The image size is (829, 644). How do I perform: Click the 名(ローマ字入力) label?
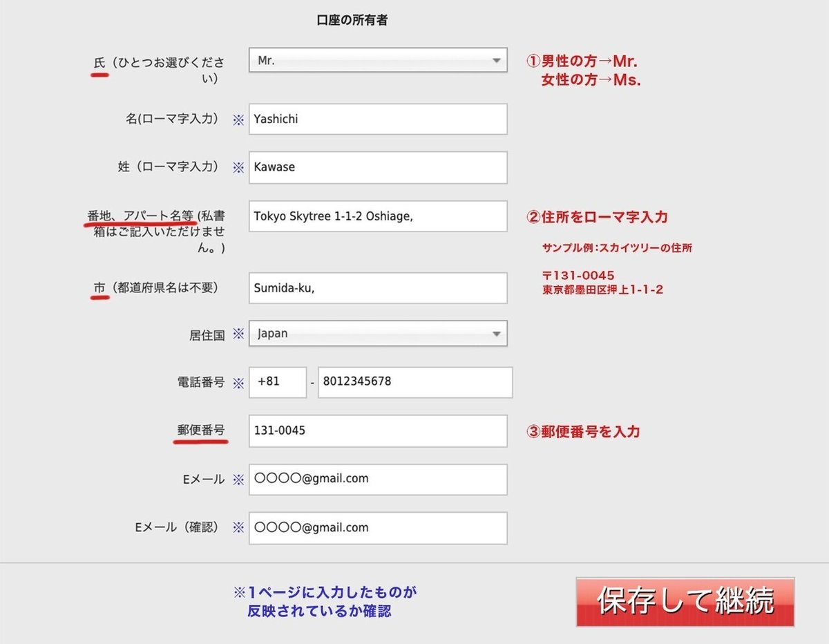[x=173, y=119]
